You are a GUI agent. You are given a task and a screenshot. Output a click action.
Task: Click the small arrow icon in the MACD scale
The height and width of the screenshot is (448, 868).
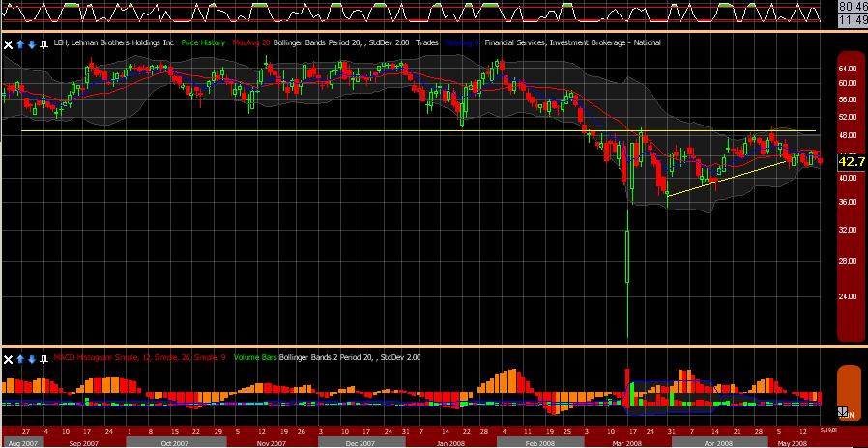pyautogui.click(x=844, y=411)
